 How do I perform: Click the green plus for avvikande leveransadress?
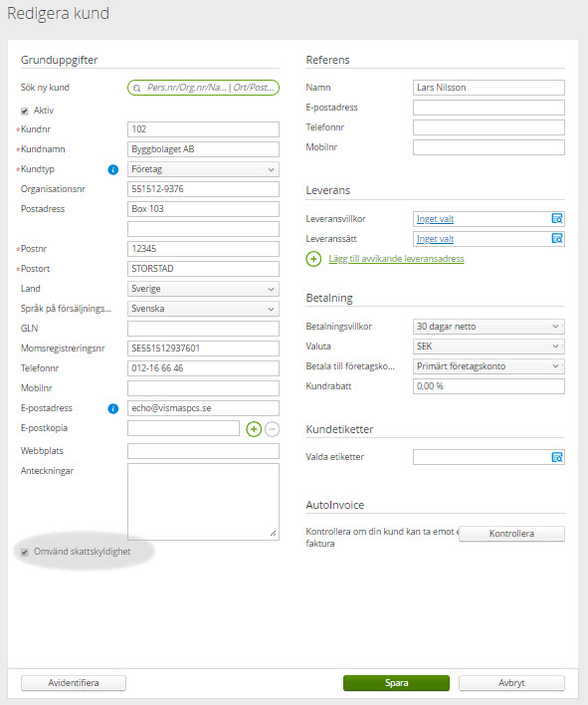[313, 259]
